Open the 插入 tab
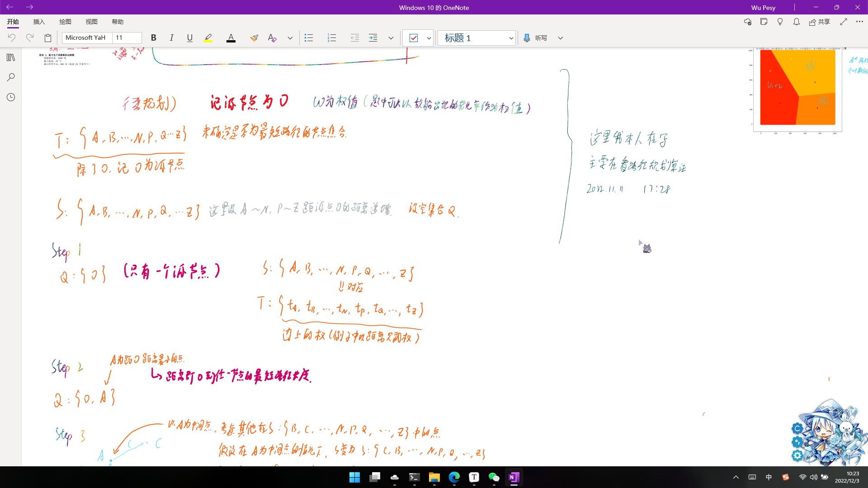 tap(39, 22)
